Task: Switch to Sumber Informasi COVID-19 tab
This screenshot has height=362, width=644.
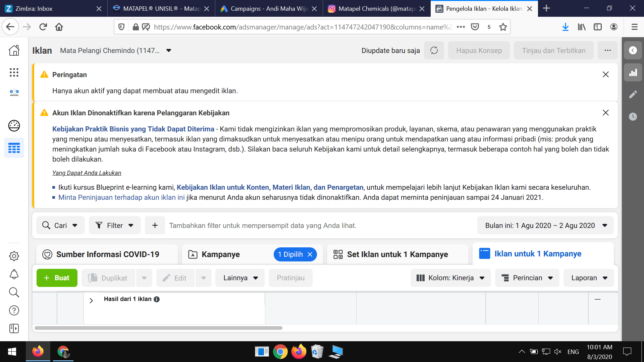Action: [x=107, y=254]
